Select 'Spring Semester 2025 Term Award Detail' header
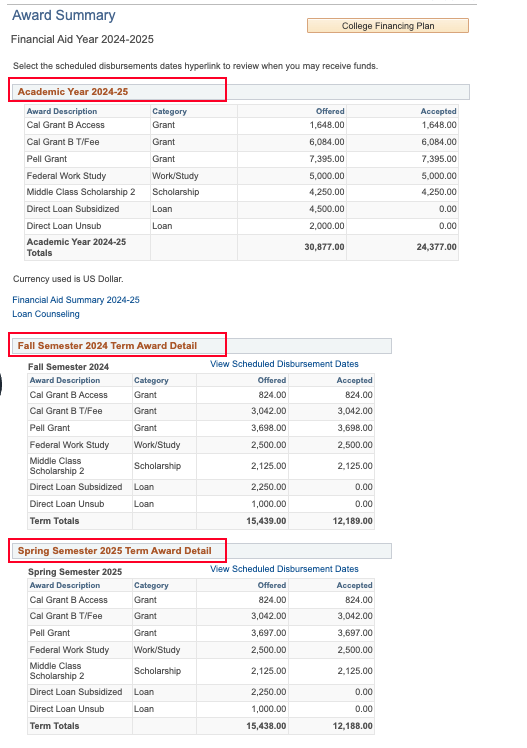Screen dimensions: 527x748 tap(114, 551)
